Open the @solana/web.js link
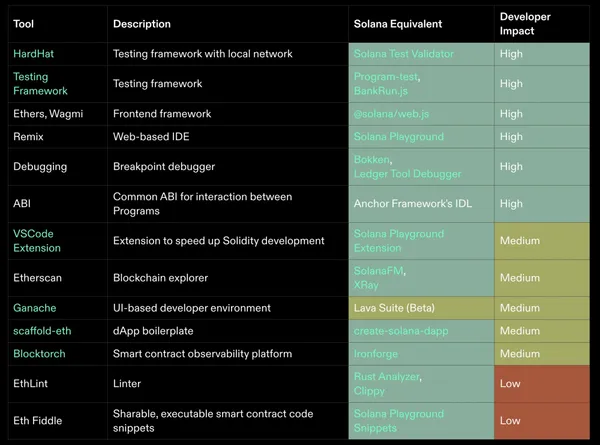The image size is (600, 445). click(390, 114)
